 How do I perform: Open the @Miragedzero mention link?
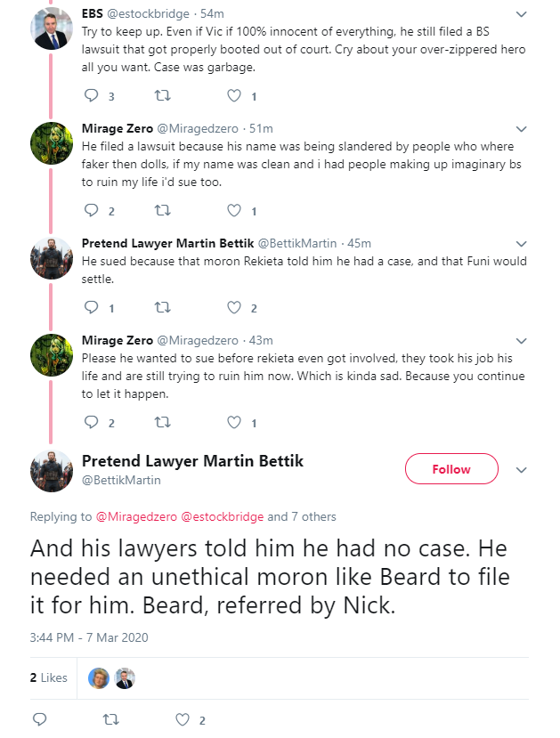point(136,516)
